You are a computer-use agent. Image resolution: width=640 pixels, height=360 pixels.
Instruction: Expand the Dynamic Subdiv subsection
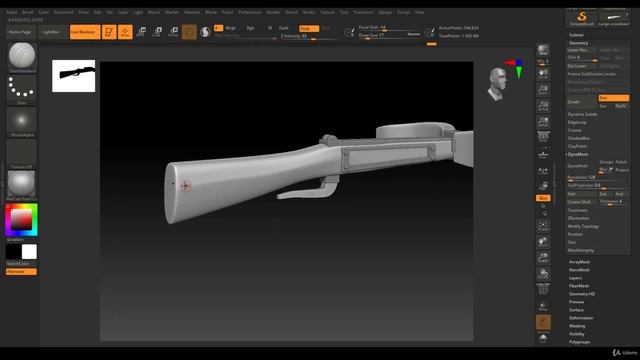point(583,114)
